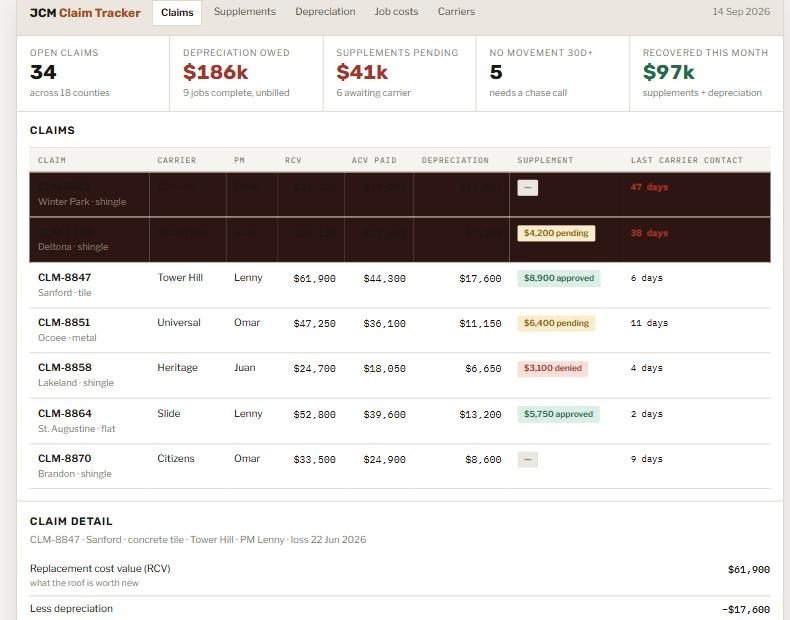The image size is (790, 620).
Task: Click the Sanford tile subtitle
Action: point(64,293)
